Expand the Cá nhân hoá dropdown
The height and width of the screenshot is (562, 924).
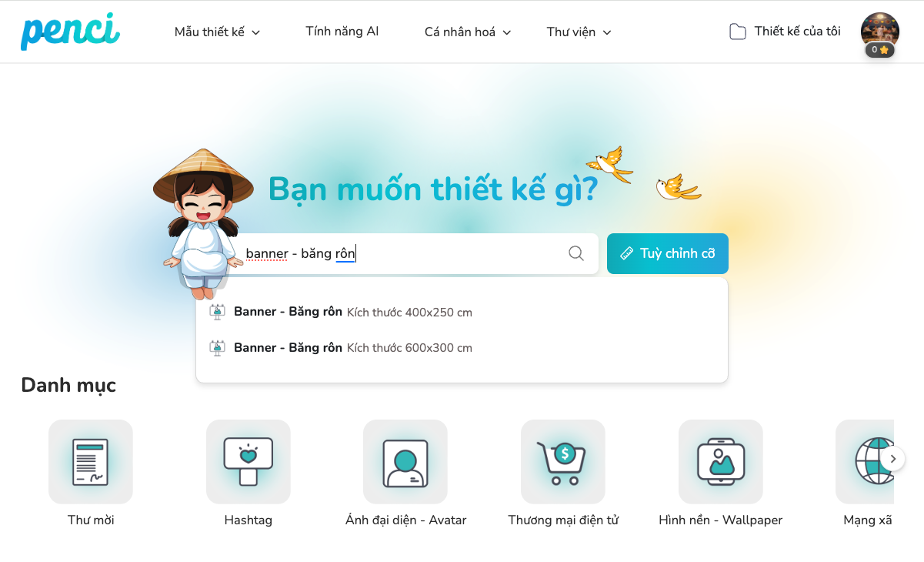(x=468, y=32)
